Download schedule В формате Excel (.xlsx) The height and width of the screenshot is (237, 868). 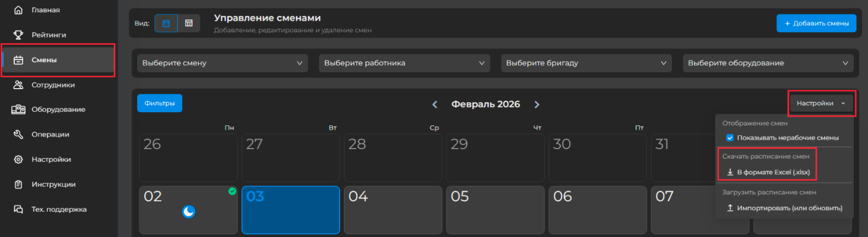(773, 172)
